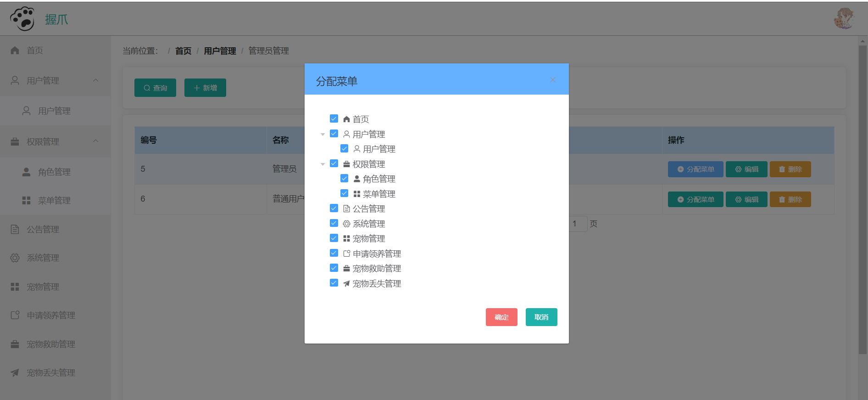Toggle the 权限管理 checkbox in dialog
The height and width of the screenshot is (400, 868).
tap(334, 163)
